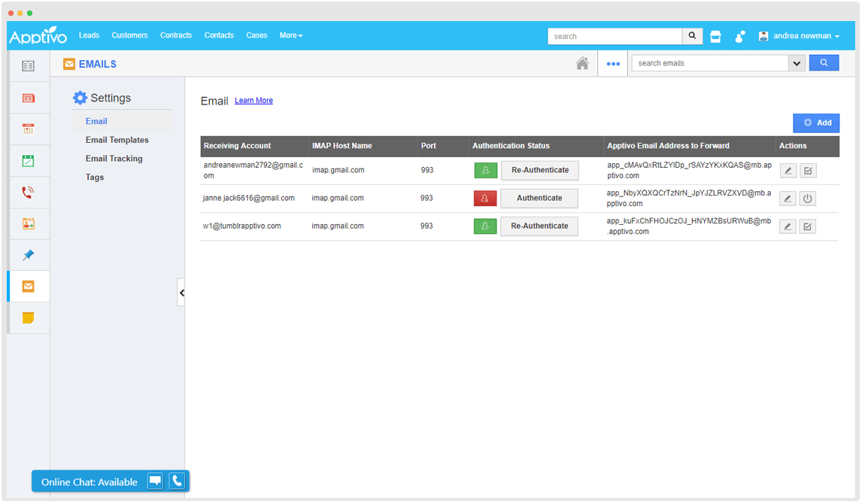The image size is (865, 504).
Task: Open the blue pushpin icon in sidebar
Action: (x=28, y=255)
